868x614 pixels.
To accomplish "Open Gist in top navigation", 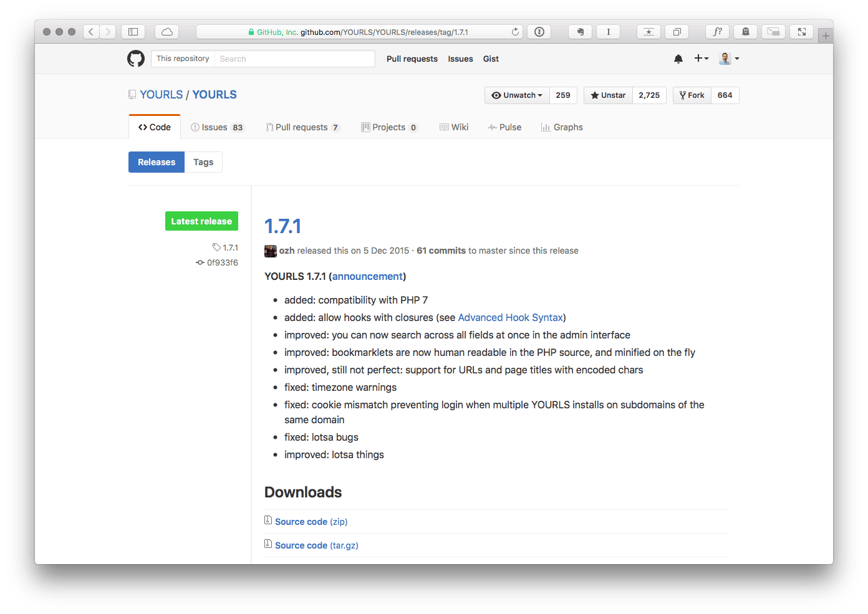I will (x=491, y=59).
